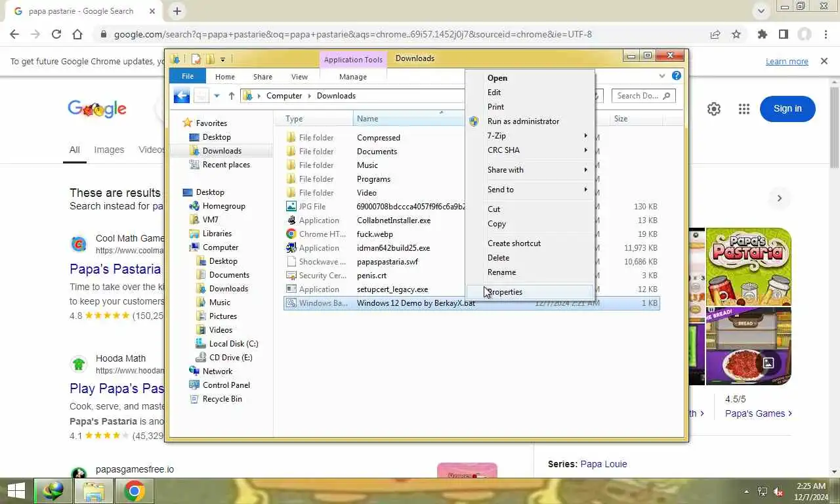Expand the 7-Zip submenu
Viewport: 840px width, 504px height.
530,136
